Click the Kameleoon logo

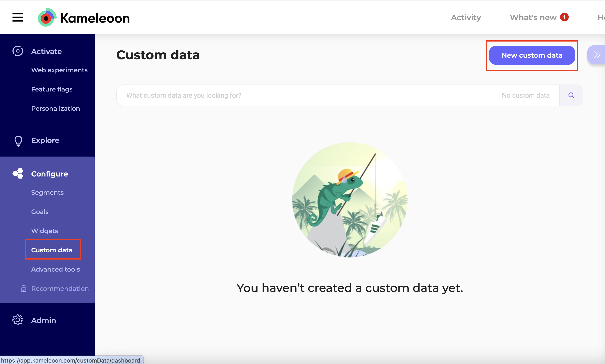coord(84,18)
